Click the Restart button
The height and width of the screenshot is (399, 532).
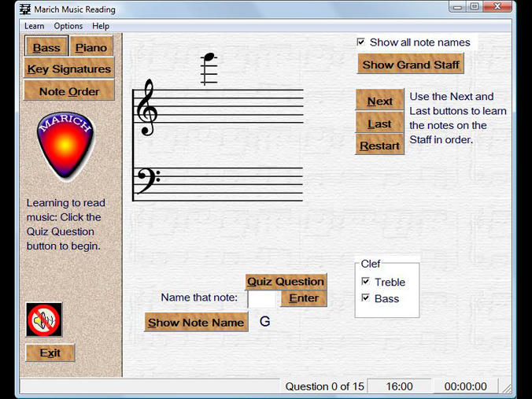379,146
